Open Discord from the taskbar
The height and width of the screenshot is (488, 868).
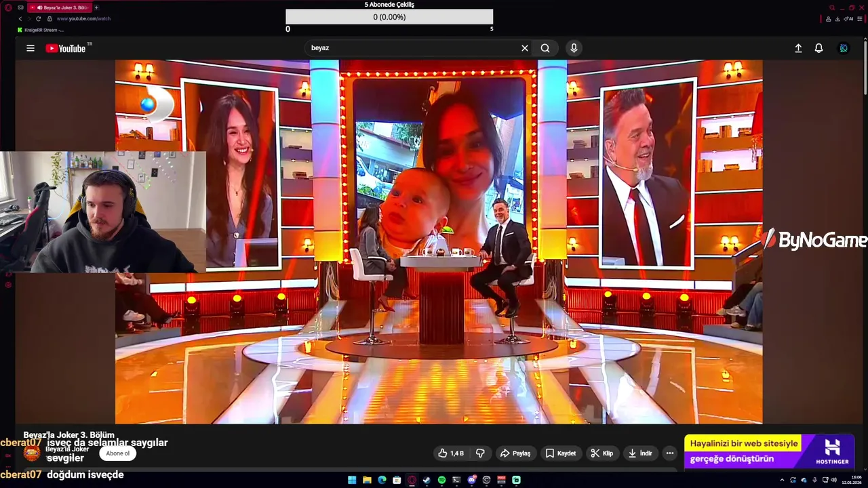coord(472,480)
